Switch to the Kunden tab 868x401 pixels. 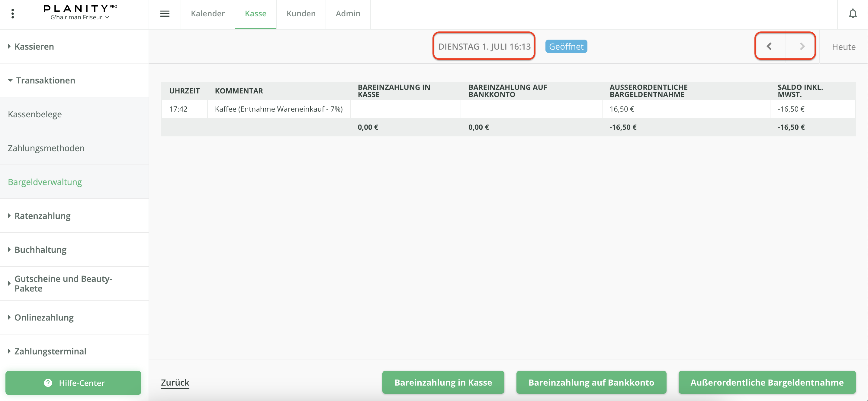coord(301,14)
